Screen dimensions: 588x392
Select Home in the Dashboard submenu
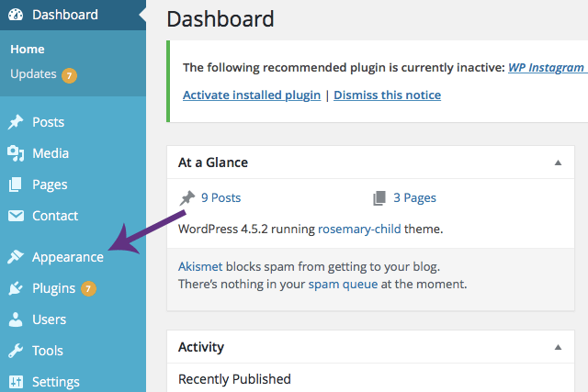click(x=28, y=50)
